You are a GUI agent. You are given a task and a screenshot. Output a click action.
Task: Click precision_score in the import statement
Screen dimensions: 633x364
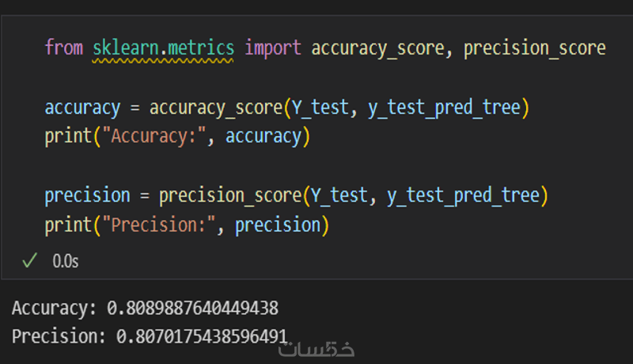(x=534, y=48)
